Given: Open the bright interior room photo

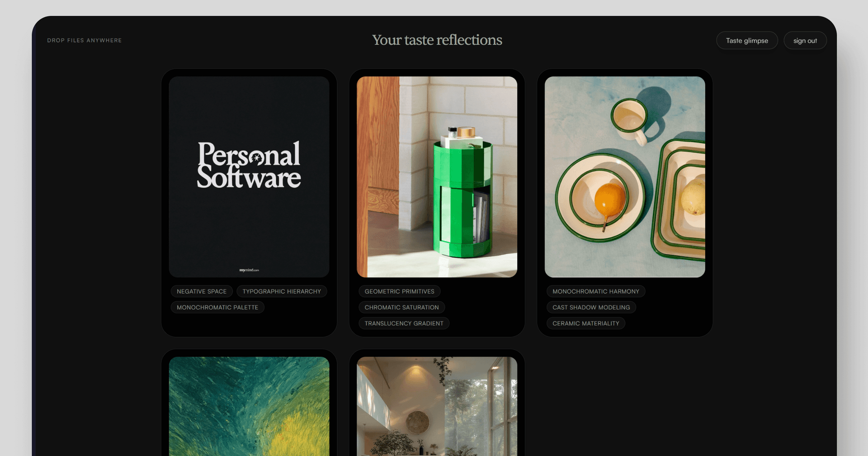Looking at the screenshot, I should 437,407.
